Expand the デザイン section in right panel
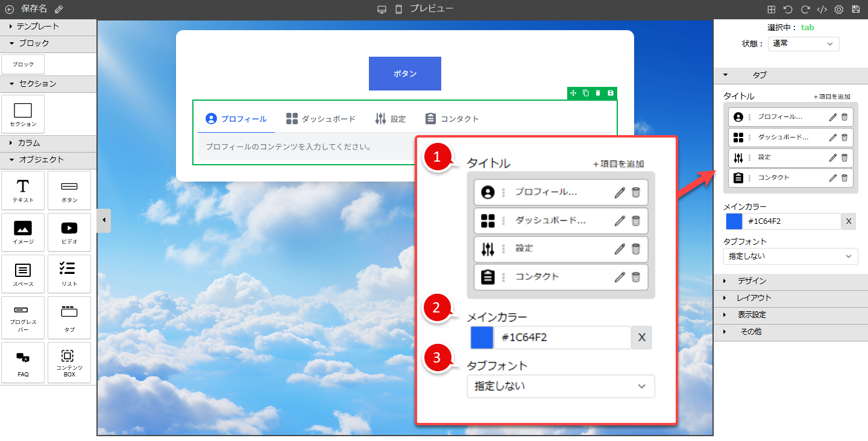Viewport: 868px width, 441px height. (x=751, y=281)
